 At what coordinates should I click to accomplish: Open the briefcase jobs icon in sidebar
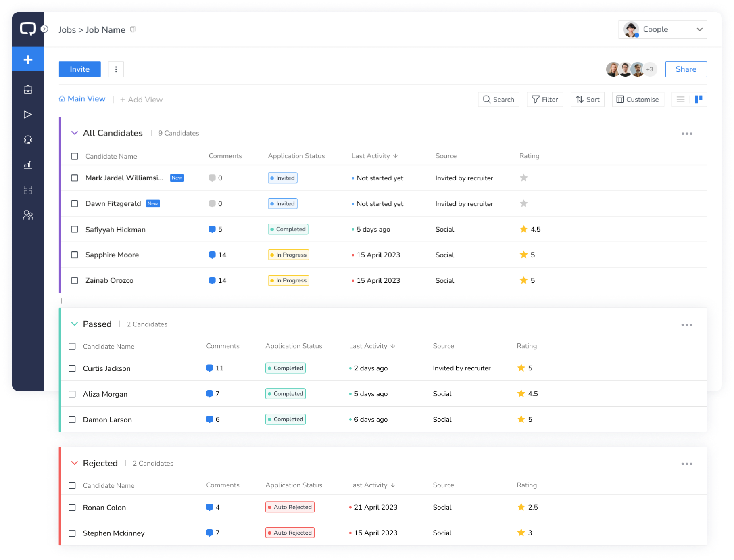pos(28,90)
